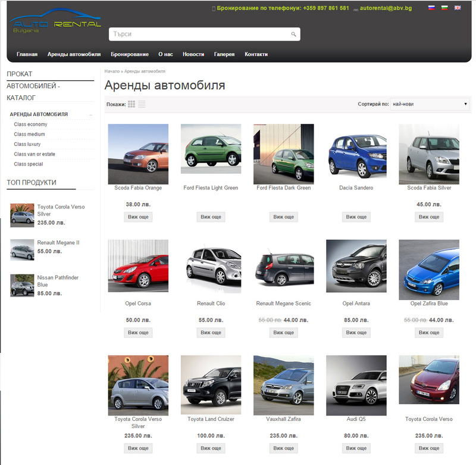Image resolution: width=476 pixels, height=465 pixels.
Task: Select Class special category
Action: tap(29, 164)
